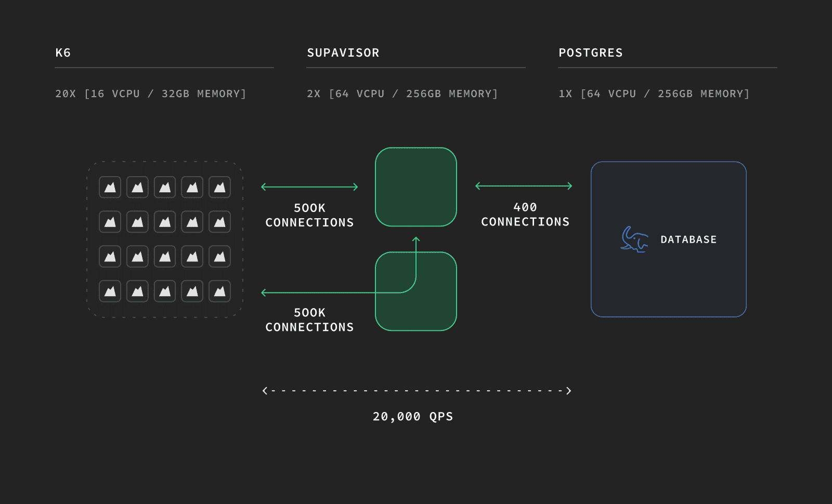Click the '400 CONNECTIONS' label
Screen dimensions: 832x504
525,215
